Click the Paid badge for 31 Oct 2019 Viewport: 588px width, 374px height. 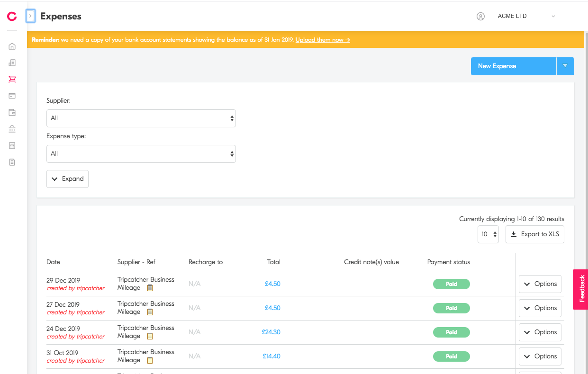[x=452, y=356]
